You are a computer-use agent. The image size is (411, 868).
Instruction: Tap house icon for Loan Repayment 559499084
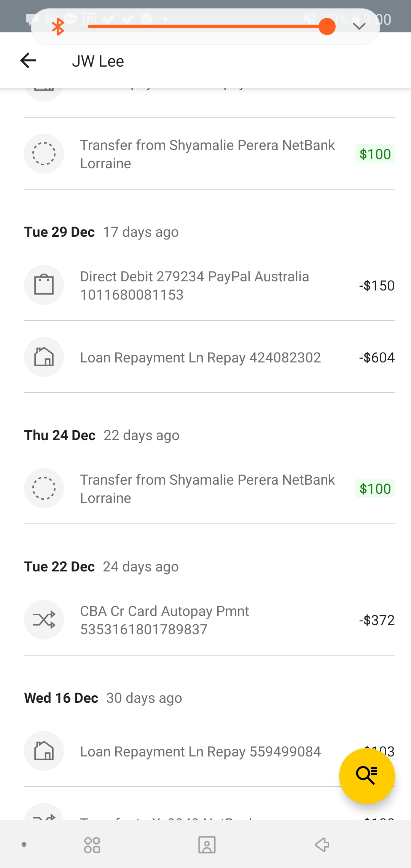click(x=44, y=751)
